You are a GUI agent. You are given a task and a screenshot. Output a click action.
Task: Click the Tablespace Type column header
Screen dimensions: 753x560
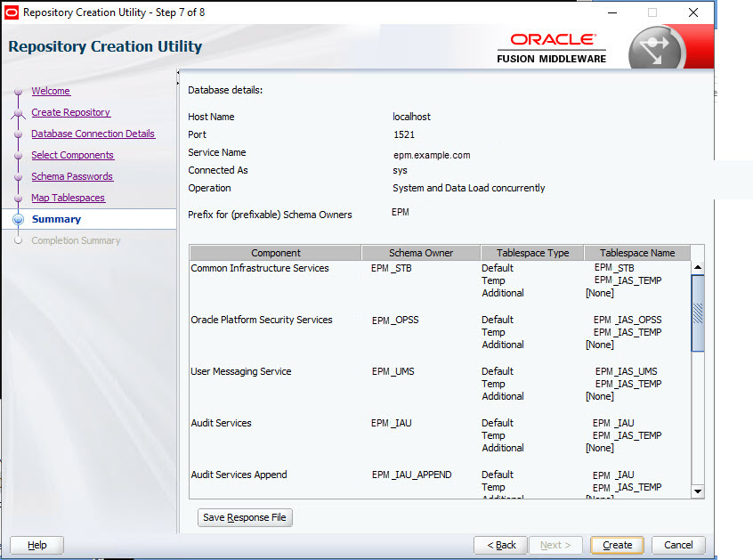[x=532, y=253]
